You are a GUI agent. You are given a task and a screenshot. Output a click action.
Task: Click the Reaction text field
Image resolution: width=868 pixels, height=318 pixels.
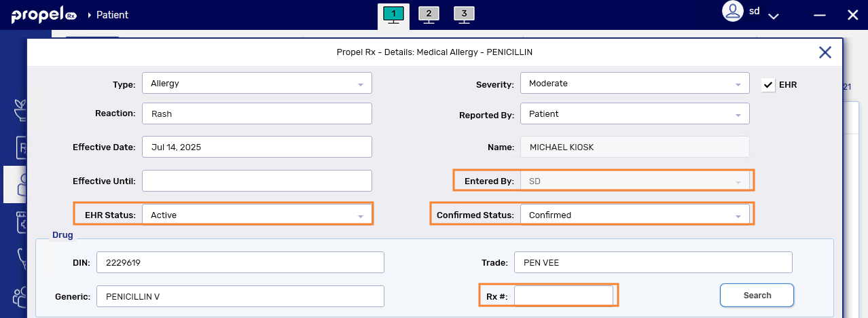point(257,114)
